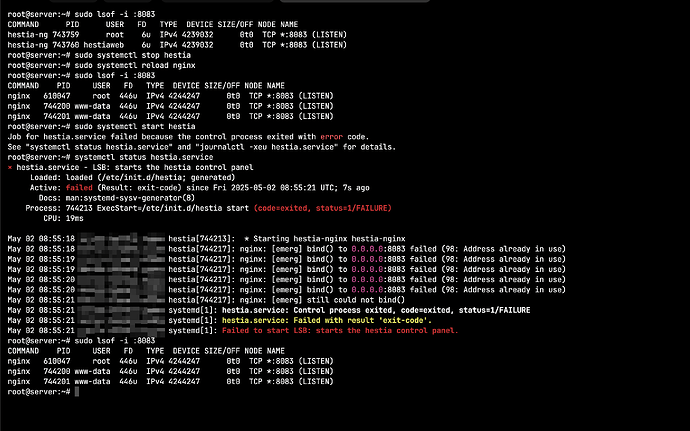Click the 'sudo systemctl reload nginx' command
The height and width of the screenshot is (431, 690).
(x=135, y=66)
